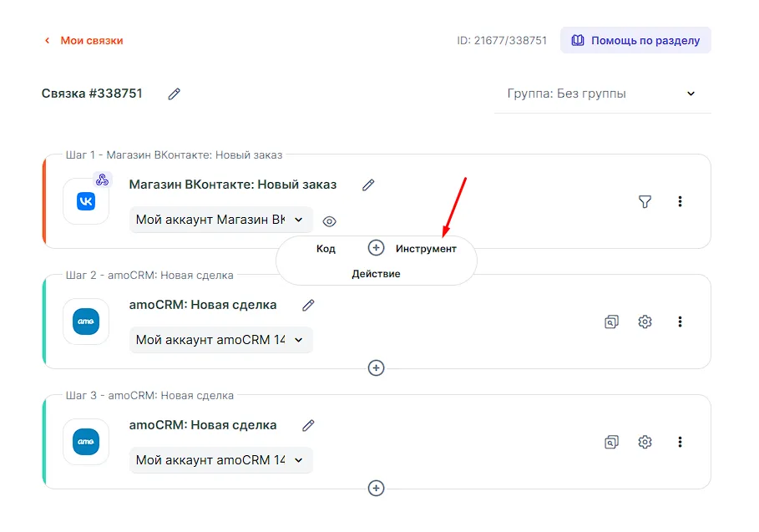Choose Действие in the add-step popup

(376, 274)
